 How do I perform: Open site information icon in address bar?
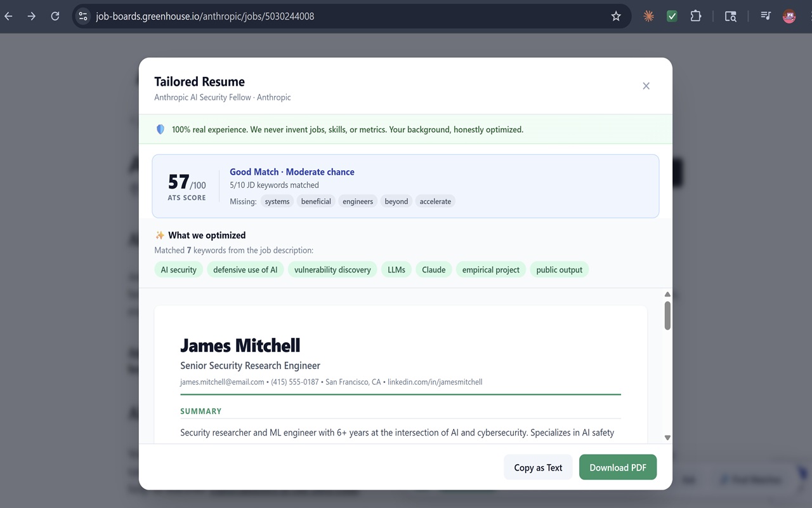click(83, 17)
